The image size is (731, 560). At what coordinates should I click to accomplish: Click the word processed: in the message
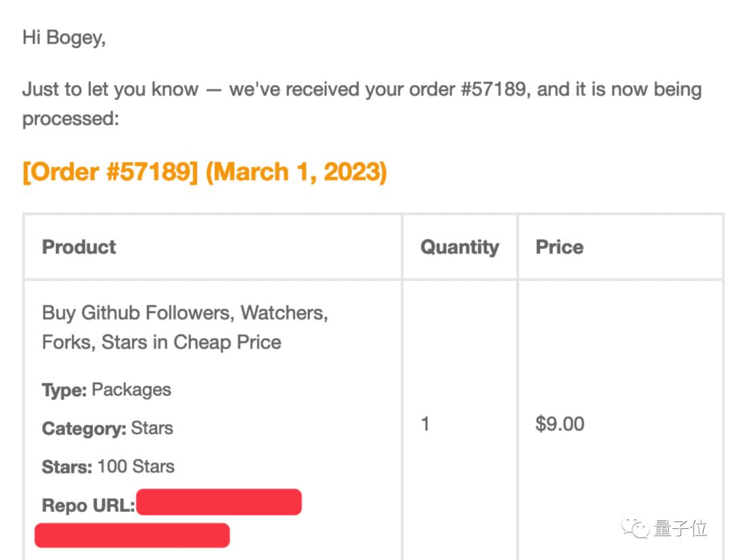tap(70, 118)
